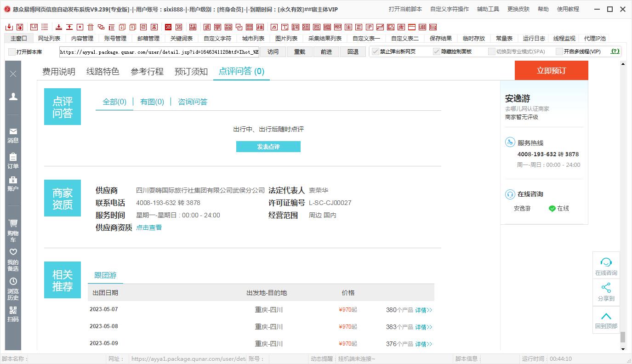Click the vertical scrollbar thumb
Screen dimensions: 632x364
coord(623,337)
